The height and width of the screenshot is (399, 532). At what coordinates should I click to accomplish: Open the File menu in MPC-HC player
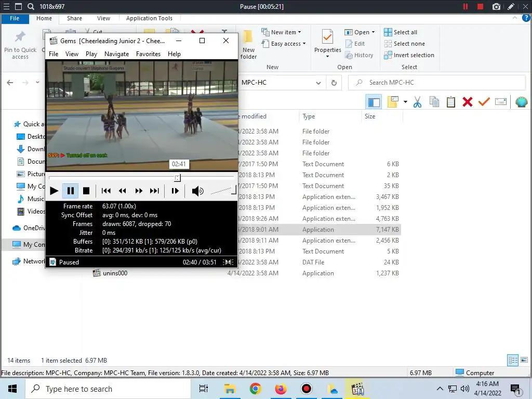54,54
